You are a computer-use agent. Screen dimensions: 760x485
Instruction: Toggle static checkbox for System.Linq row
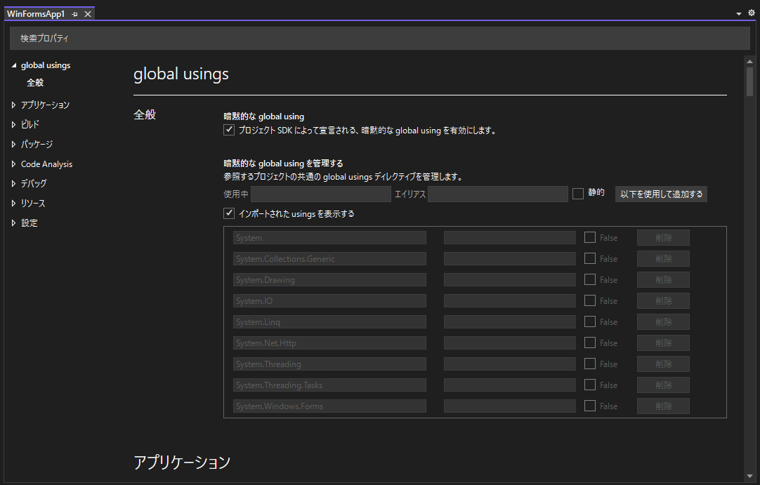(x=590, y=322)
